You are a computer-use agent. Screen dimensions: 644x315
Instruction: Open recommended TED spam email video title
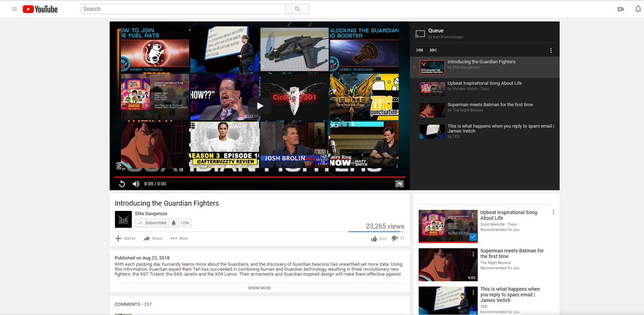[510, 295]
